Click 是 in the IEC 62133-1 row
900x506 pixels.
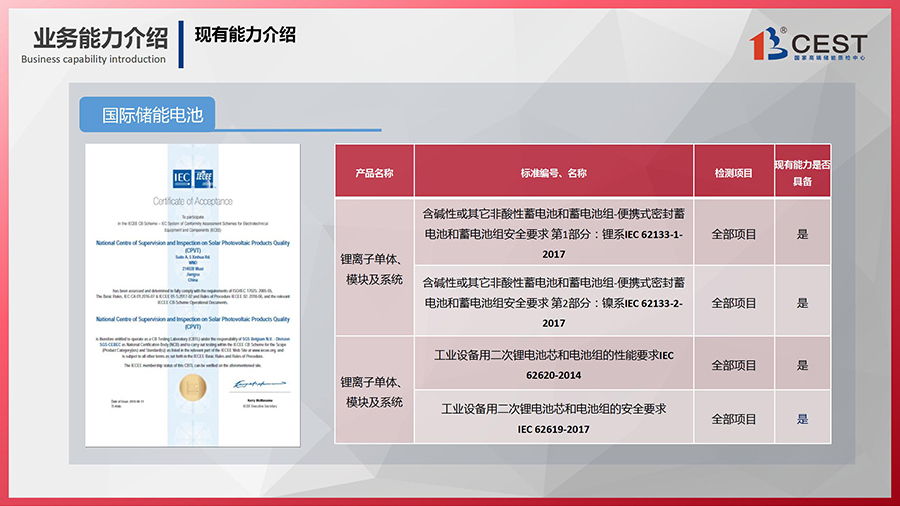802,234
